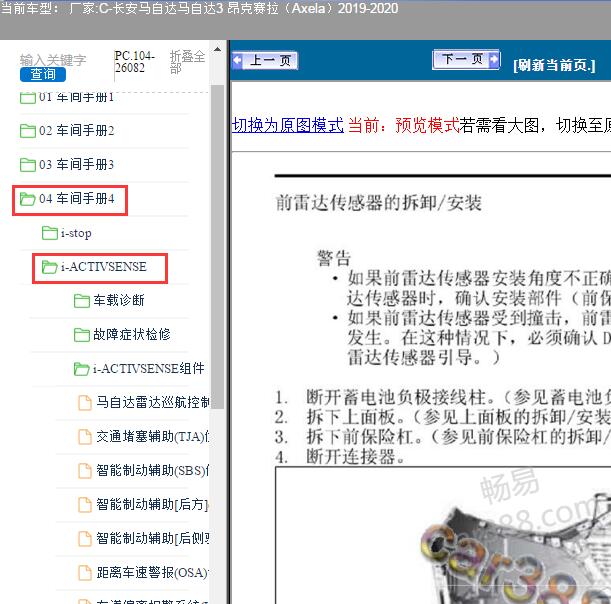
Task: Click the sidebar scrollbar up arrow
Action: [x=217, y=49]
